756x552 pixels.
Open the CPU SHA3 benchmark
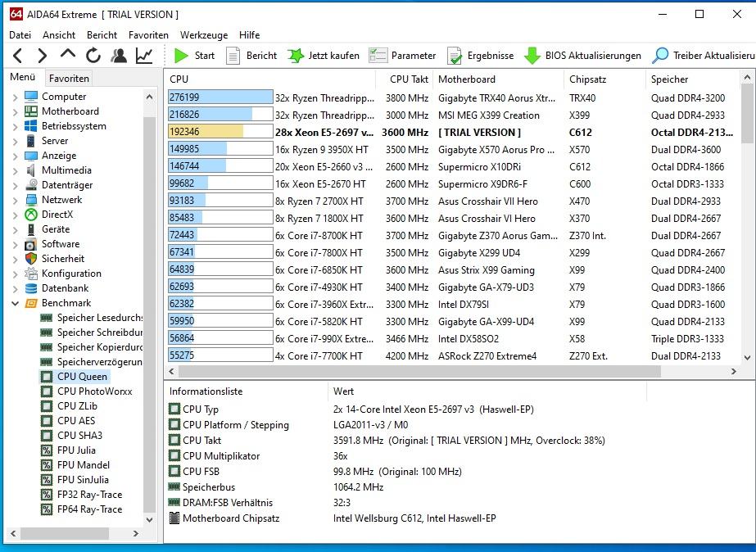[x=71, y=436]
